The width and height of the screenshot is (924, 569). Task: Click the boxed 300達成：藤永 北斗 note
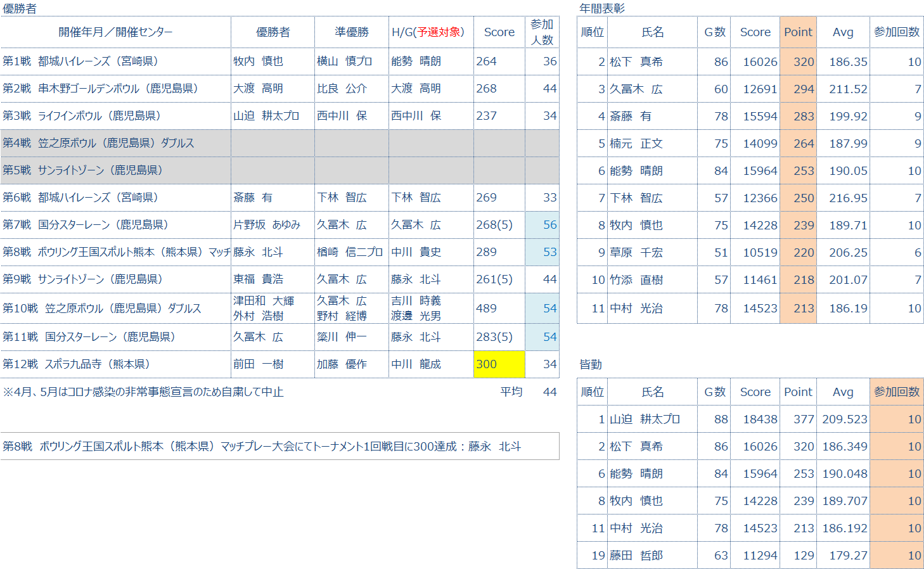pyautogui.click(x=279, y=446)
